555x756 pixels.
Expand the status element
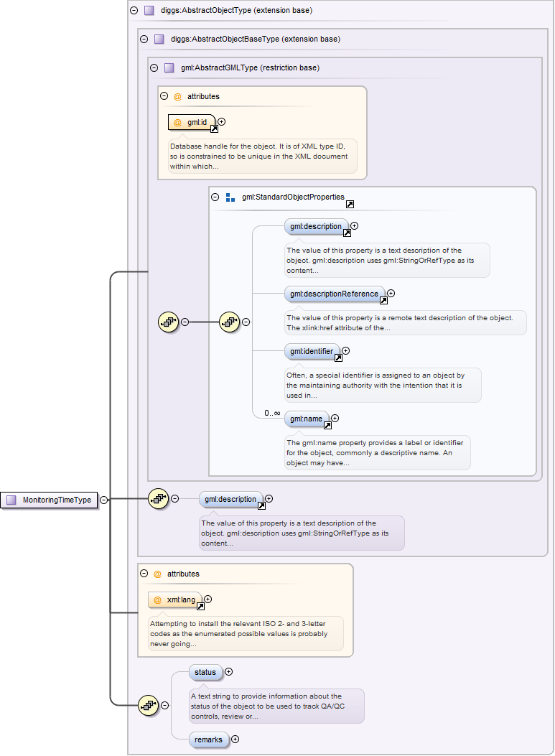pos(229,672)
